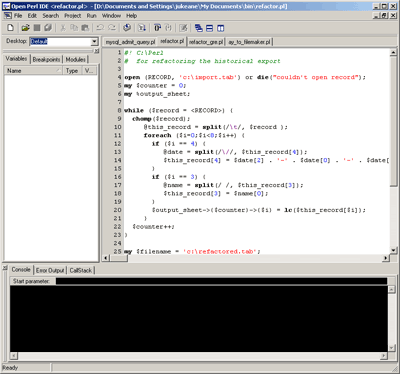Open the Edit menu
Viewport: 400px width, 374px height.
pyautogui.click(x=32, y=16)
